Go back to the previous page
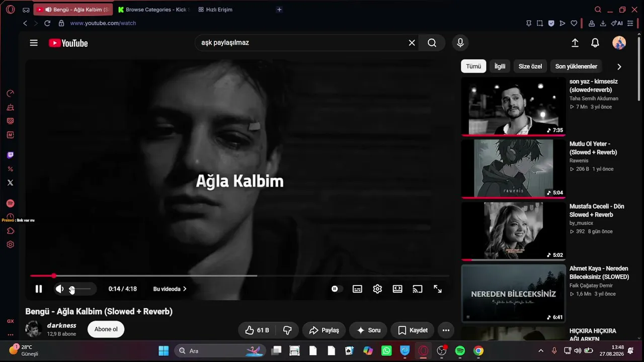 (x=25, y=23)
